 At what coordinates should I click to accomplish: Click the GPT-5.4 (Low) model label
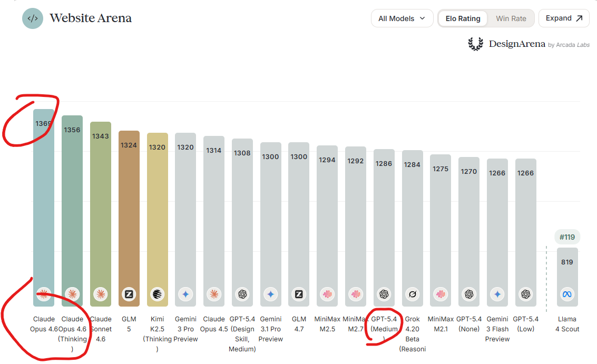pyautogui.click(x=525, y=324)
